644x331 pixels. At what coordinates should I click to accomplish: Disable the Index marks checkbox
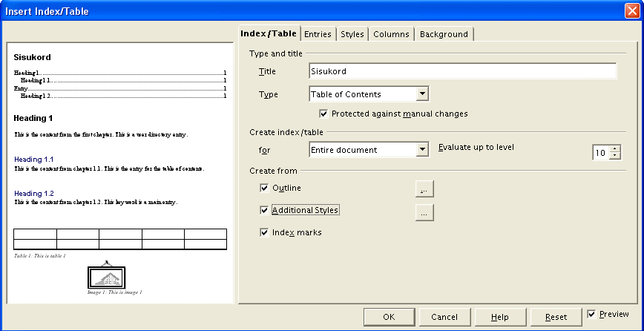click(x=264, y=233)
